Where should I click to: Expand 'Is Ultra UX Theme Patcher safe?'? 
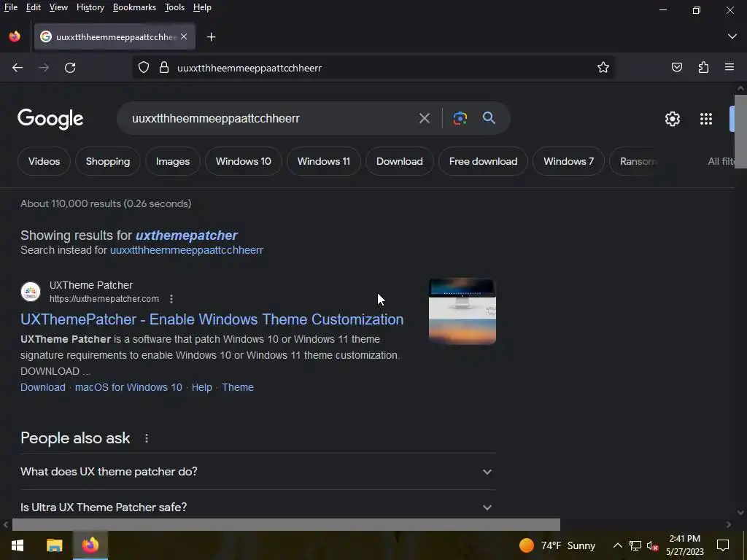[258, 507]
